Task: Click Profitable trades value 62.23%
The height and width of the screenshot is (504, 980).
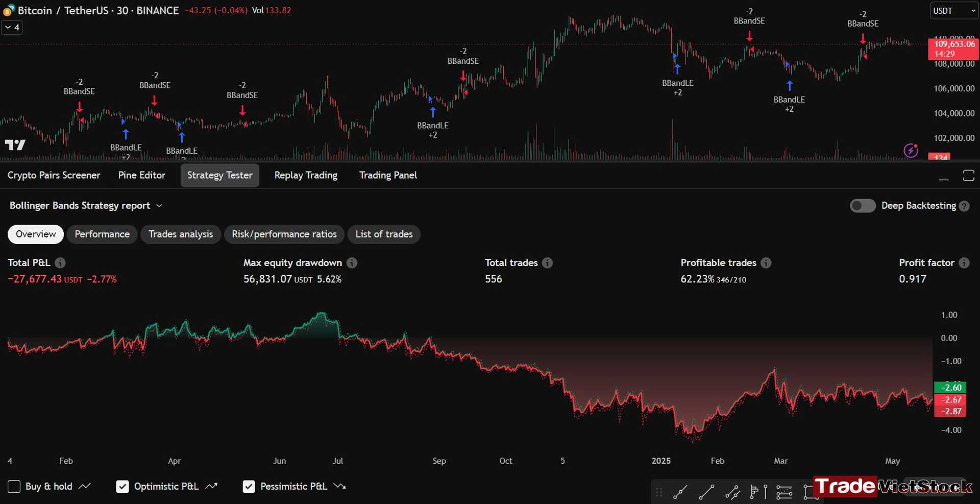Action: coord(697,279)
